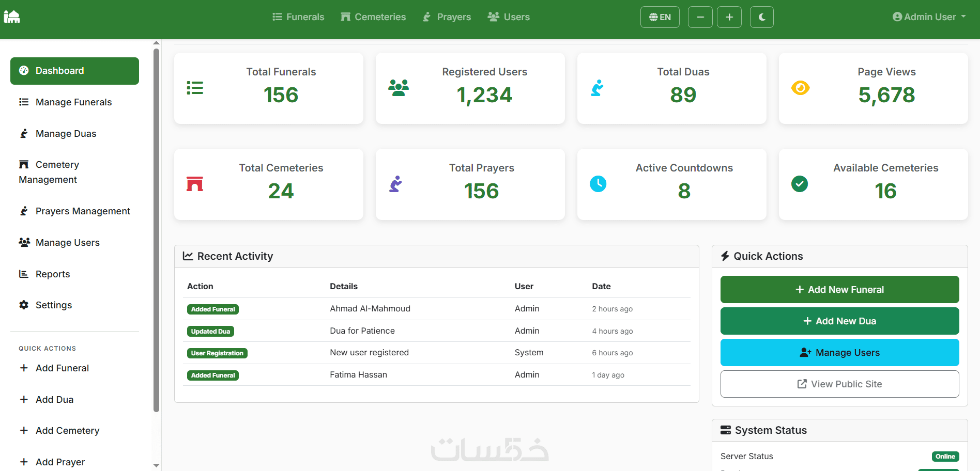Click the sidebar scroll down arrow
980x471 pixels.
[x=157, y=465]
